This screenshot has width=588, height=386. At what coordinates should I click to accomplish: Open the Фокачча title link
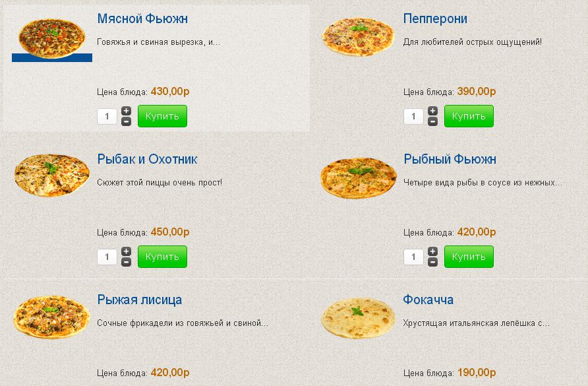(428, 300)
